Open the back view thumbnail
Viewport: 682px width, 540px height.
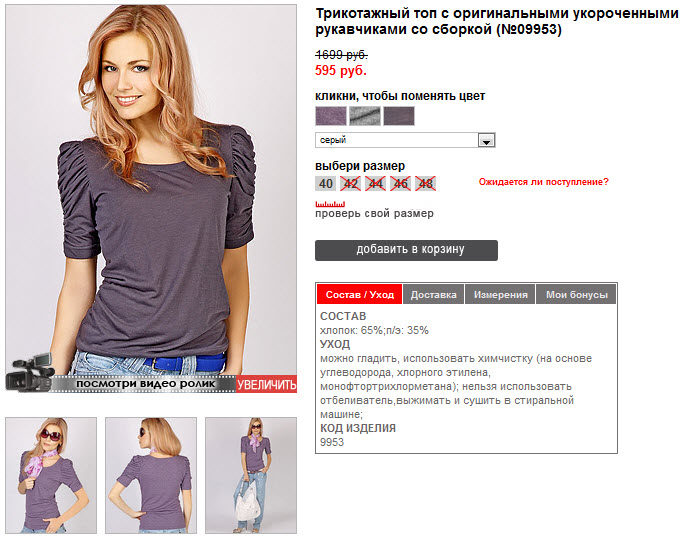pyautogui.click(x=151, y=475)
